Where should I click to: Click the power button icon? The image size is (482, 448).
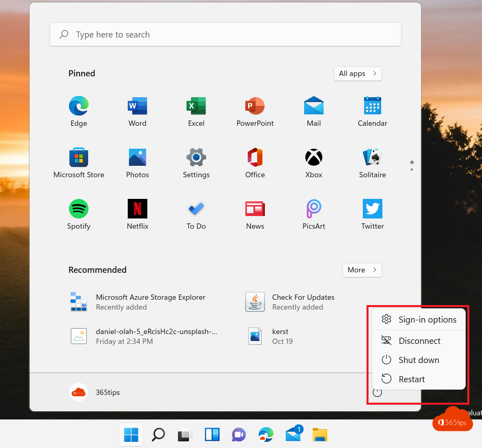pos(377,392)
